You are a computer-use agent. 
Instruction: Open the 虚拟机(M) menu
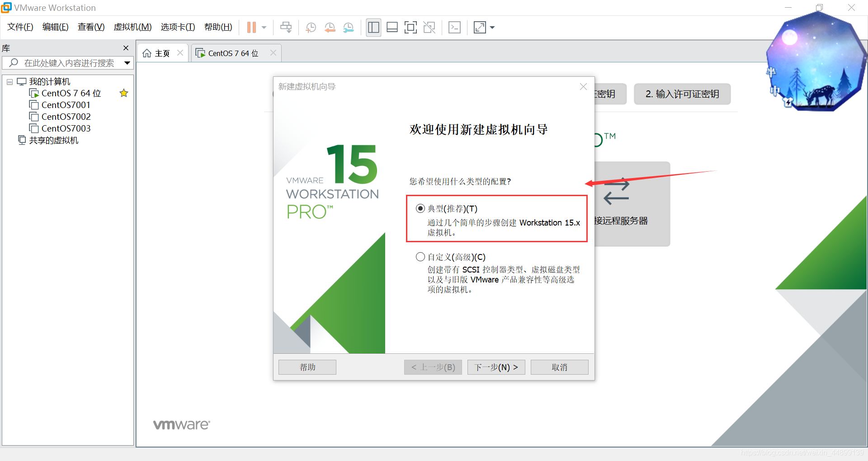click(x=132, y=27)
